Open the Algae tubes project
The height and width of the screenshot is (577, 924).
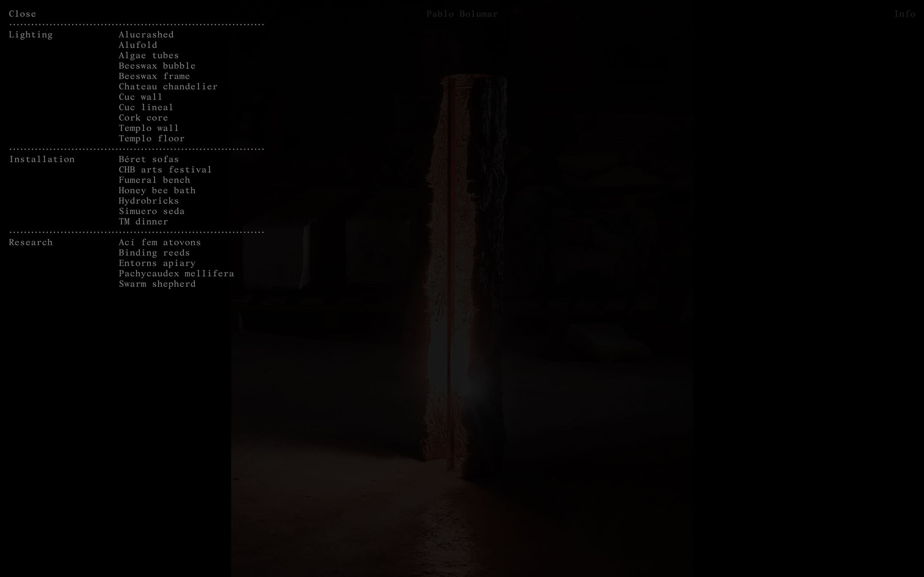(149, 55)
